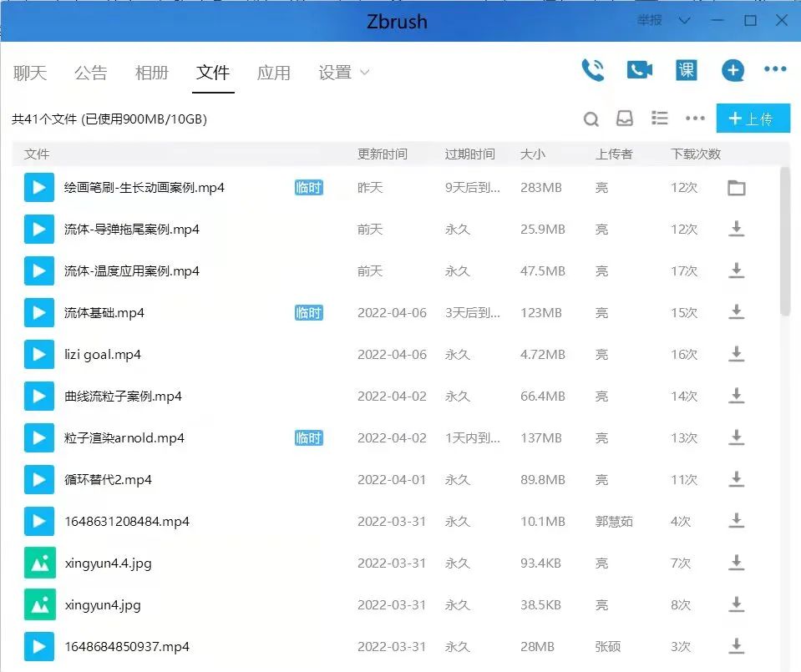Open folder for 绘画笔刷-生长动画案例.mp4
Viewport: 801px width, 672px height.
tap(736, 188)
